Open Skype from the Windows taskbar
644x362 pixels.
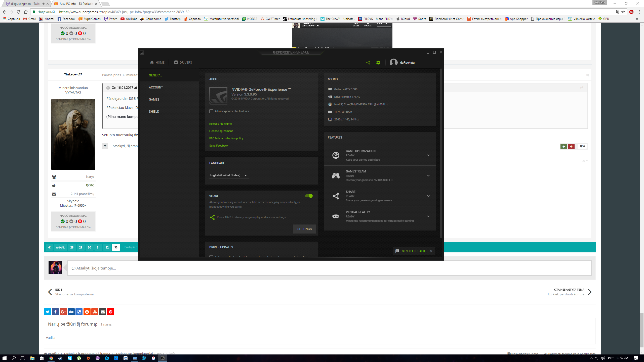pyautogui.click(x=70, y=358)
